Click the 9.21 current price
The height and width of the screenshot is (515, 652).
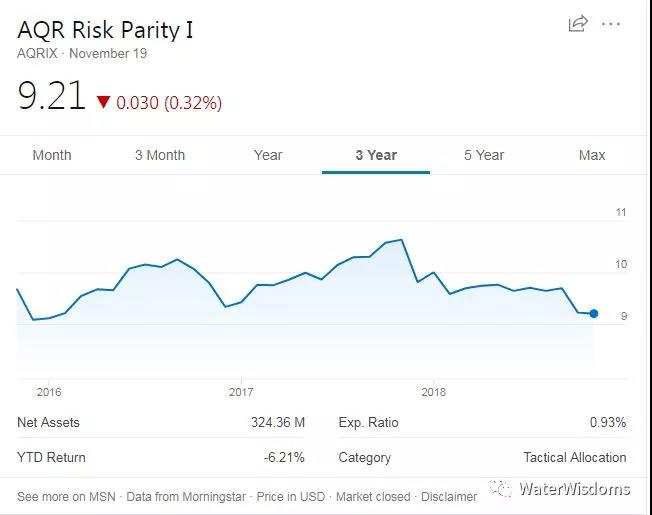tap(51, 97)
